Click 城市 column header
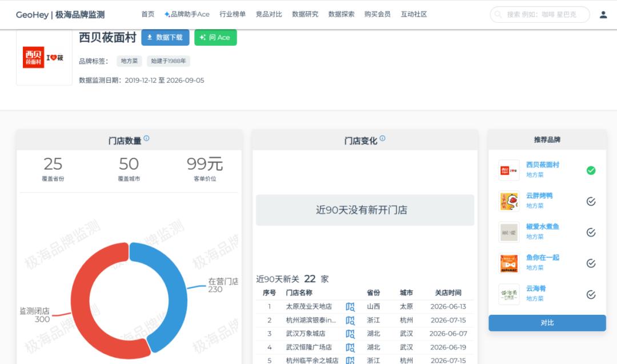 click(406, 293)
